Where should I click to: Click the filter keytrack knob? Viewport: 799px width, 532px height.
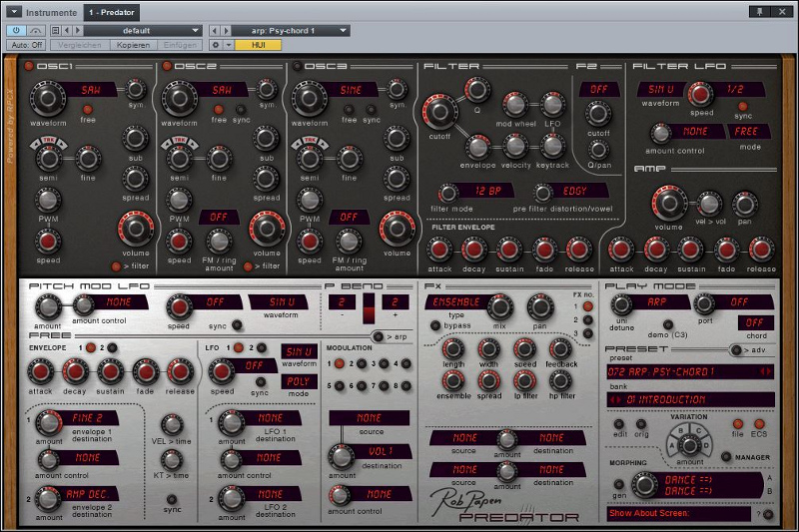click(x=552, y=146)
